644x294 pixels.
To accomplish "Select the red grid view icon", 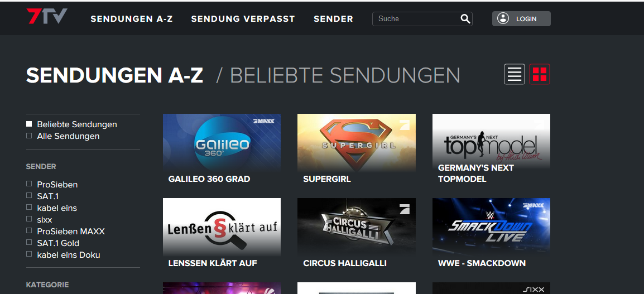I will pyautogui.click(x=539, y=74).
